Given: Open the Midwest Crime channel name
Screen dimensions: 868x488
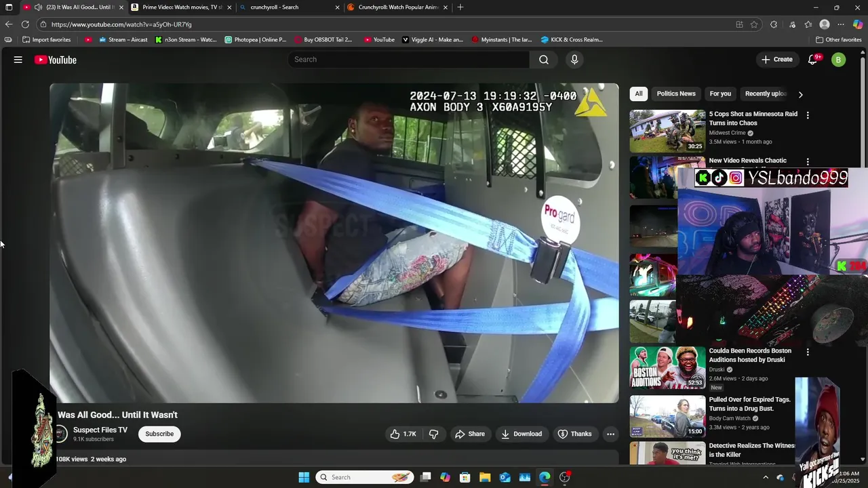Looking at the screenshot, I should (727, 133).
